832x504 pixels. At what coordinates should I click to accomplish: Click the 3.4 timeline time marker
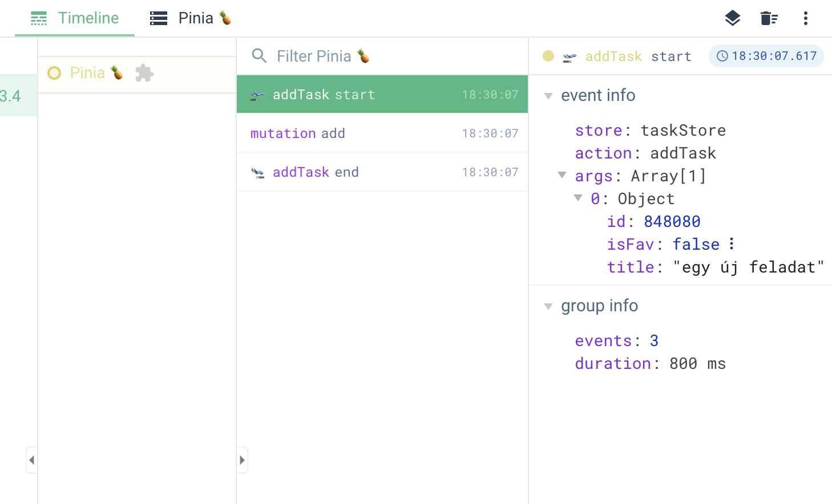[x=10, y=96]
